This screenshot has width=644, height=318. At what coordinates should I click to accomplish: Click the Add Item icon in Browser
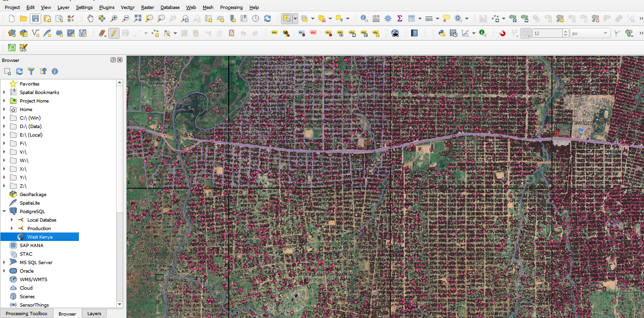pos(8,71)
